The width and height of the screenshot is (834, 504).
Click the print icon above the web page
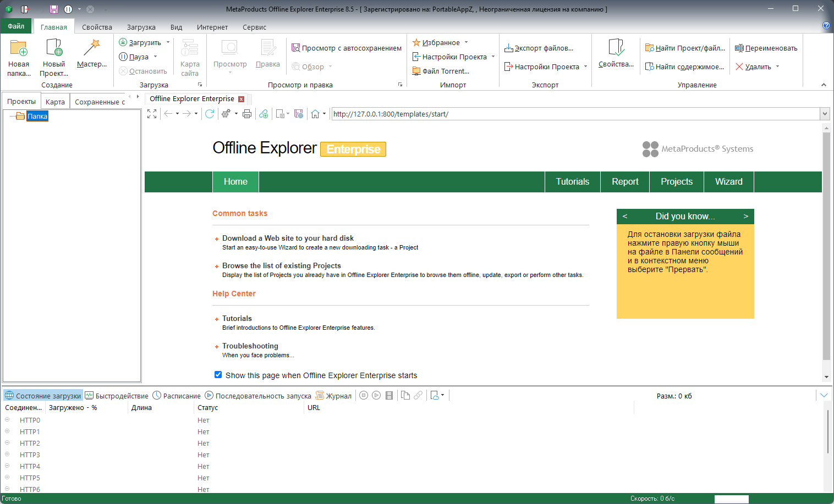point(248,114)
